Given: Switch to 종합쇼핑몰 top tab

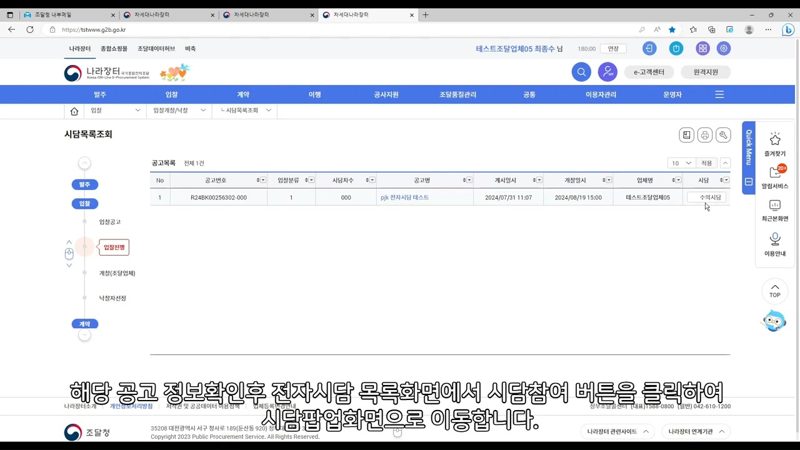Looking at the screenshot, I should (x=114, y=48).
